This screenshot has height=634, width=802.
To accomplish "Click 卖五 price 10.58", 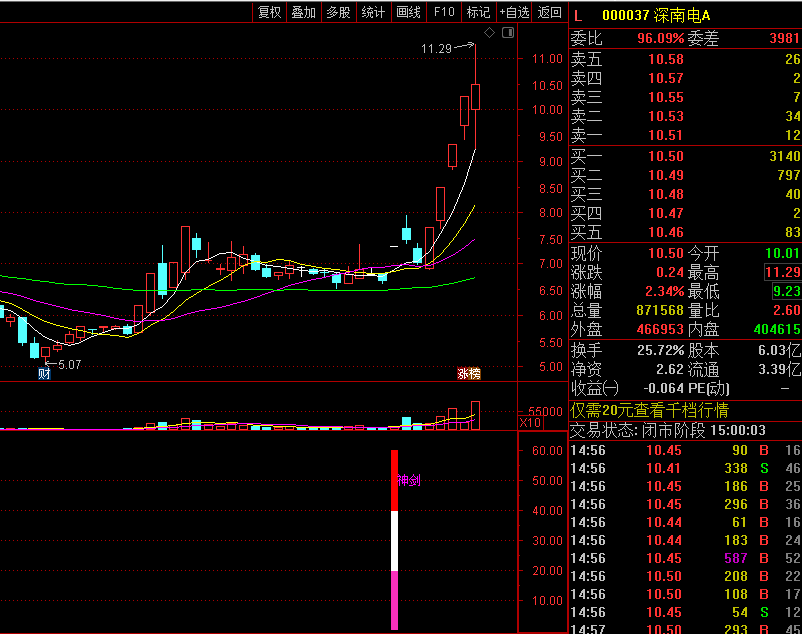I will click(666, 59).
